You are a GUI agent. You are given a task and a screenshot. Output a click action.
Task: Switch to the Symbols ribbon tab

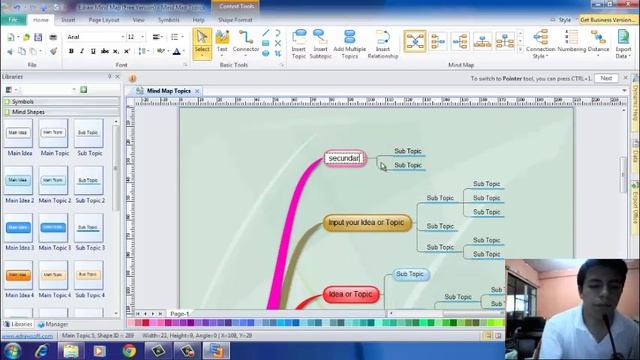click(169, 20)
